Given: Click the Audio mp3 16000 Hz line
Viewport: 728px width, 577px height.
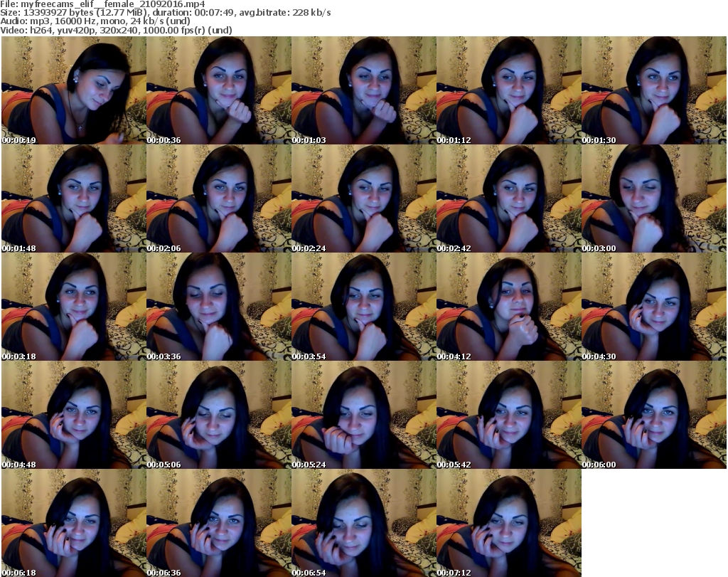Looking at the screenshot, I should point(95,21).
